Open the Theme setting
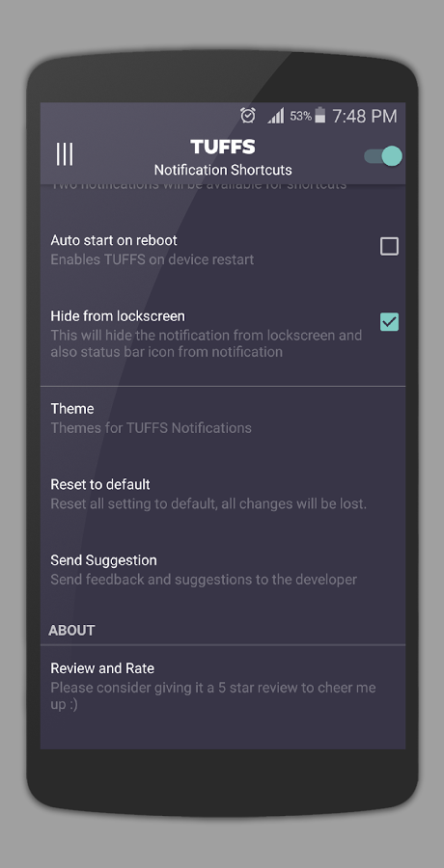Image resolution: width=444 pixels, height=868 pixels. point(223,418)
